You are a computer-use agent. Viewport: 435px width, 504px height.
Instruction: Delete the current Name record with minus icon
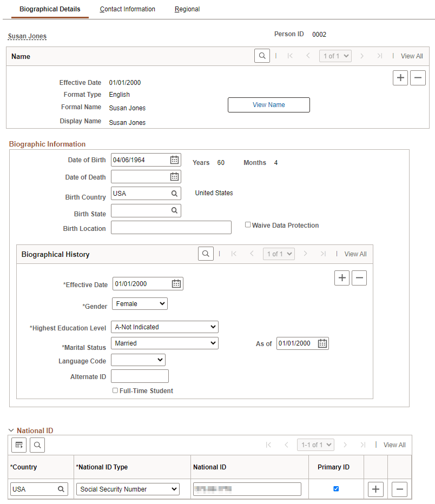pyautogui.click(x=418, y=77)
